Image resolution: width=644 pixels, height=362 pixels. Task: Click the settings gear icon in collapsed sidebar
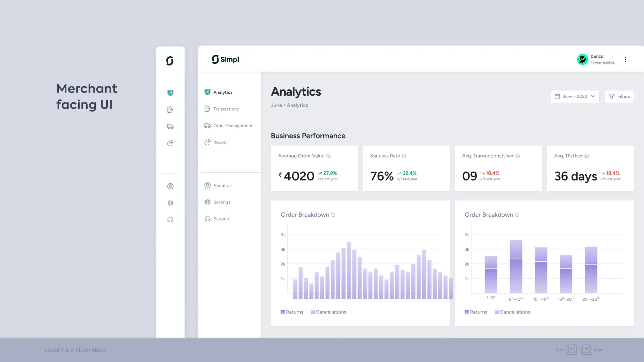click(170, 203)
